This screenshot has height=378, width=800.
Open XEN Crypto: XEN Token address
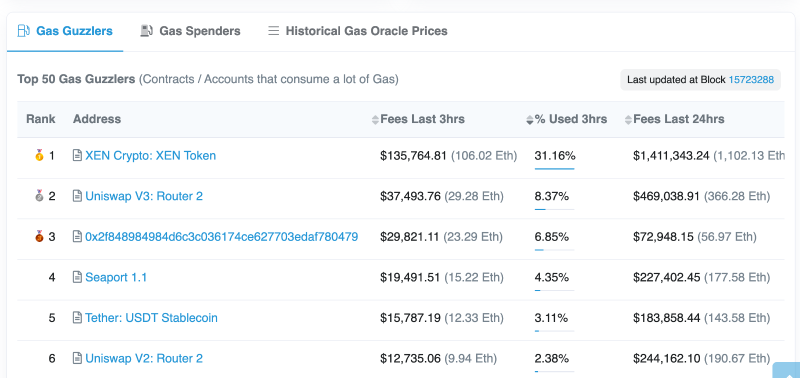(x=151, y=156)
